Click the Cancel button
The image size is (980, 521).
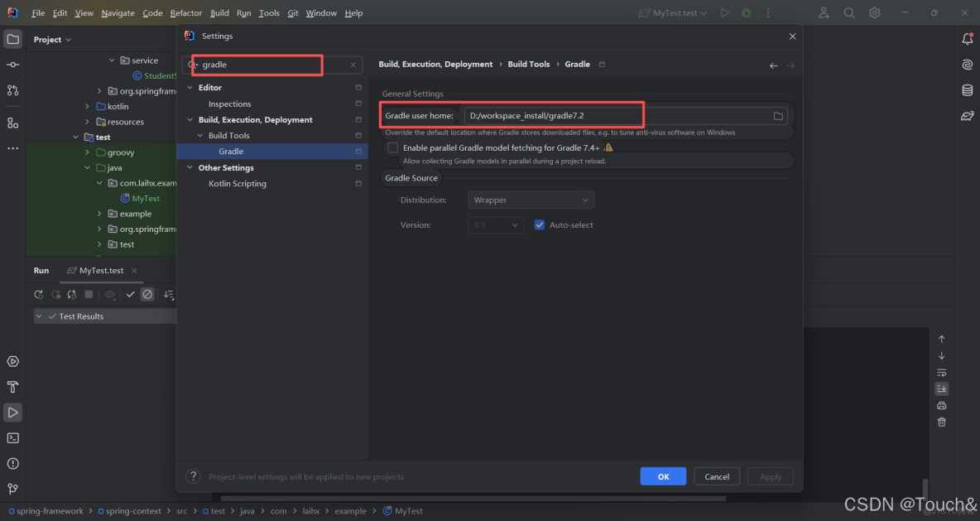[x=716, y=475]
